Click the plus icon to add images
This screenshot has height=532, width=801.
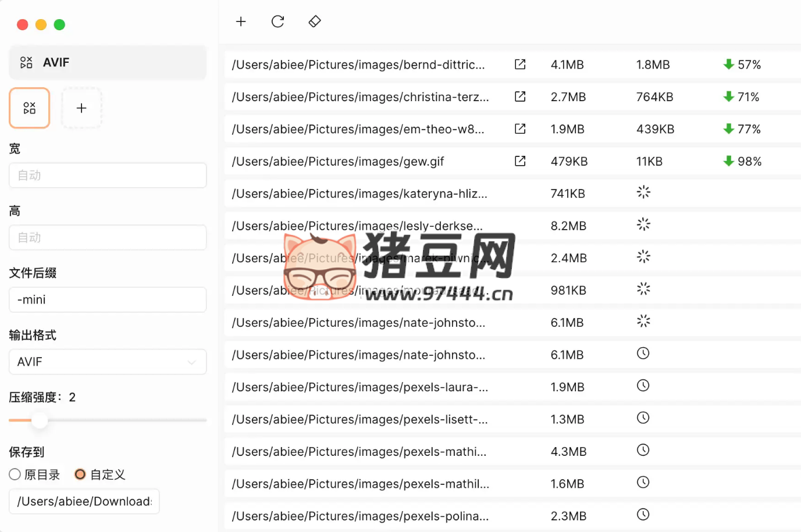pyautogui.click(x=241, y=22)
